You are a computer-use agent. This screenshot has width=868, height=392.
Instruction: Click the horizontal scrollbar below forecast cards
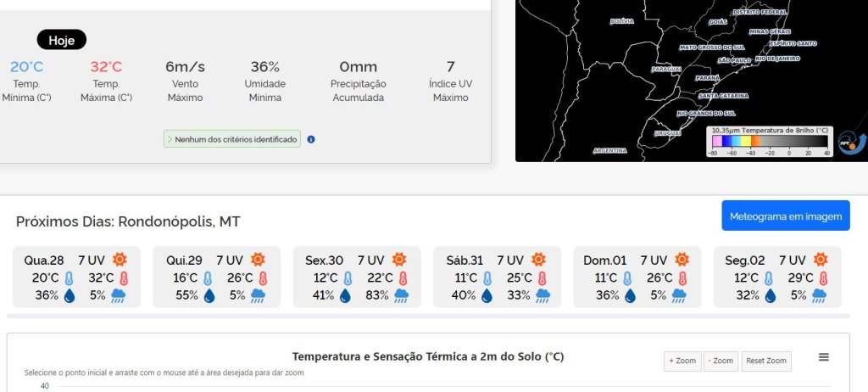[x=428, y=316]
